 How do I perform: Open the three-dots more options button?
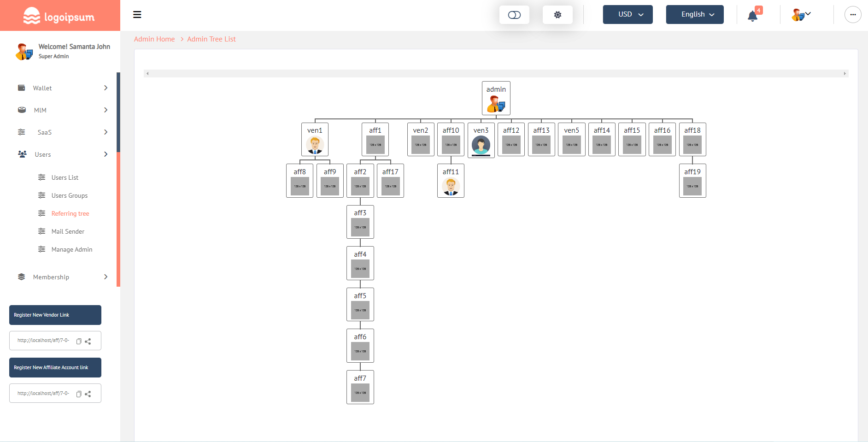click(x=852, y=15)
